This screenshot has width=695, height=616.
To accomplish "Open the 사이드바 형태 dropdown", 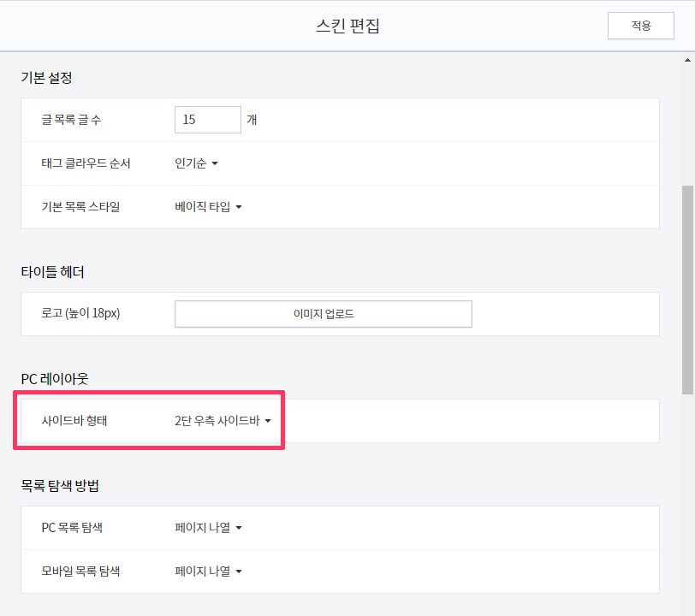I will pos(223,421).
